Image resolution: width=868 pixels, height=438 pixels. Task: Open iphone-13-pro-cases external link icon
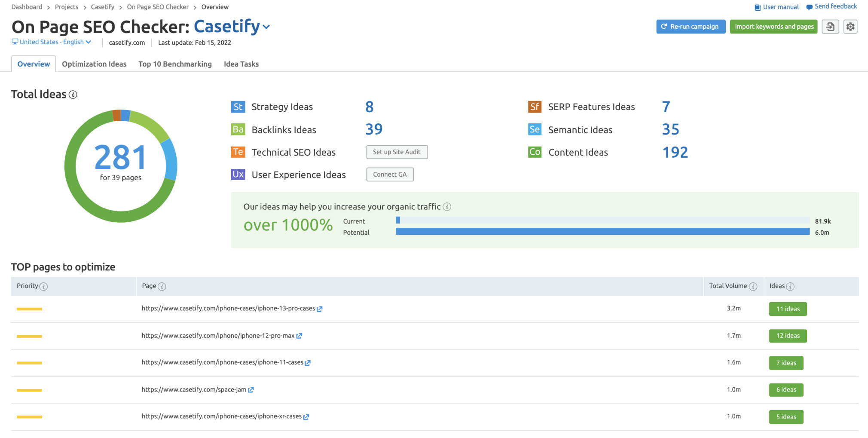point(320,309)
